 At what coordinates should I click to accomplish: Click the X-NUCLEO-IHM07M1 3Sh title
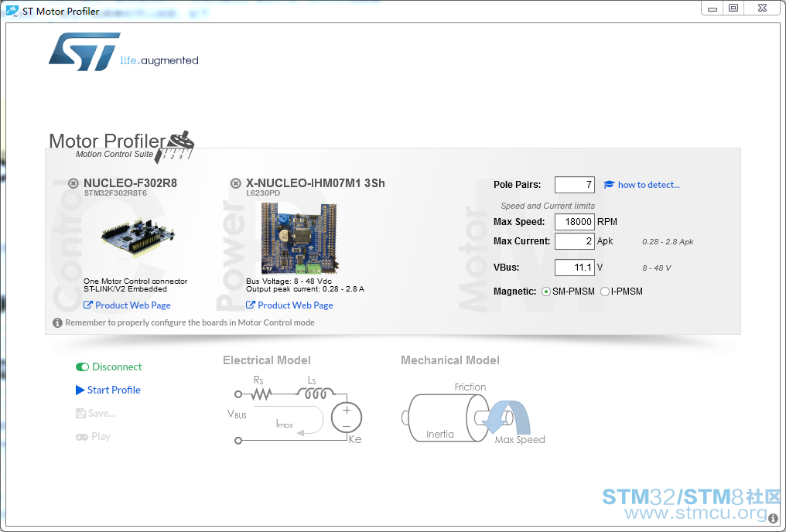(x=316, y=183)
